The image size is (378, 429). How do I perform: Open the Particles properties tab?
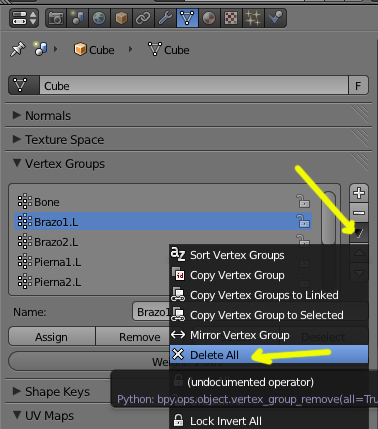[253, 18]
